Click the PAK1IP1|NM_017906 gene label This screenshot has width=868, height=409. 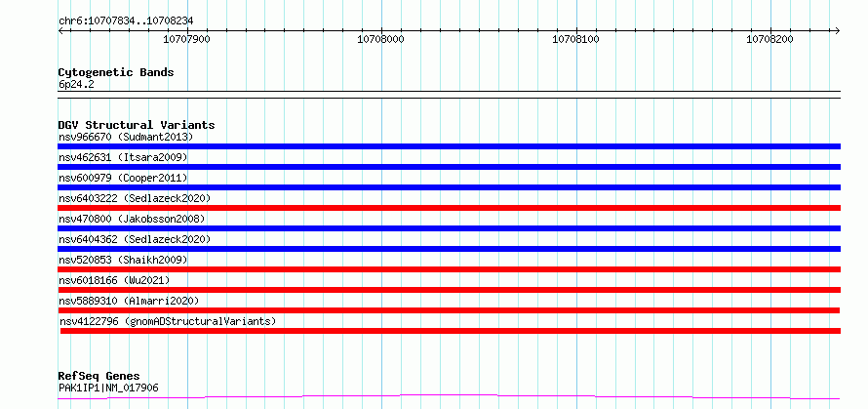pyautogui.click(x=108, y=388)
